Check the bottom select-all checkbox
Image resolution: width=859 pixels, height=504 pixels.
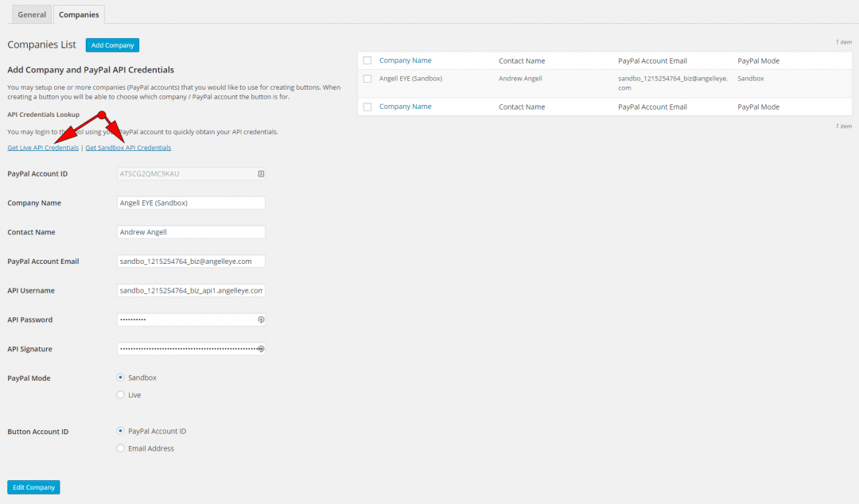point(367,106)
